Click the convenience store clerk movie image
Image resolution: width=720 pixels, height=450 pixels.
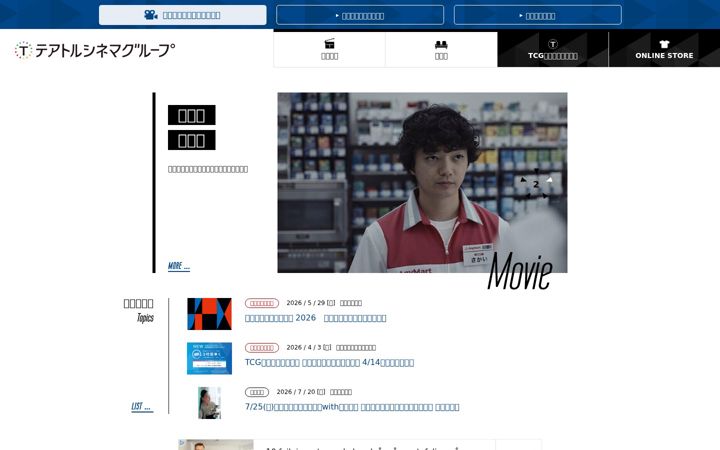422,182
